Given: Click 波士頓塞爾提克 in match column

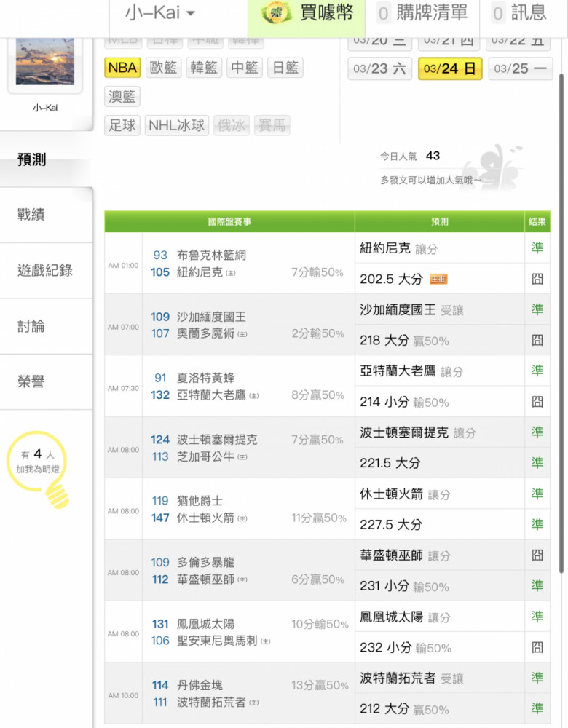Looking at the screenshot, I should click(217, 440).
